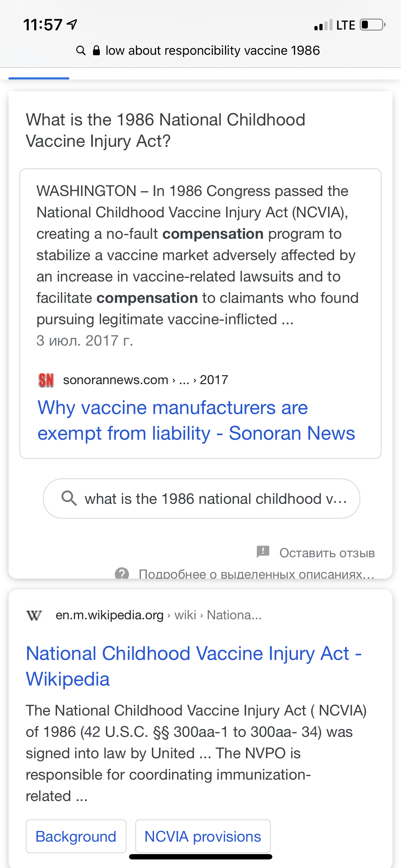The image size is (401, 868).
Task: Open 'Why vaccine manufacturers are exempt' link
Action: coord(196,420)
